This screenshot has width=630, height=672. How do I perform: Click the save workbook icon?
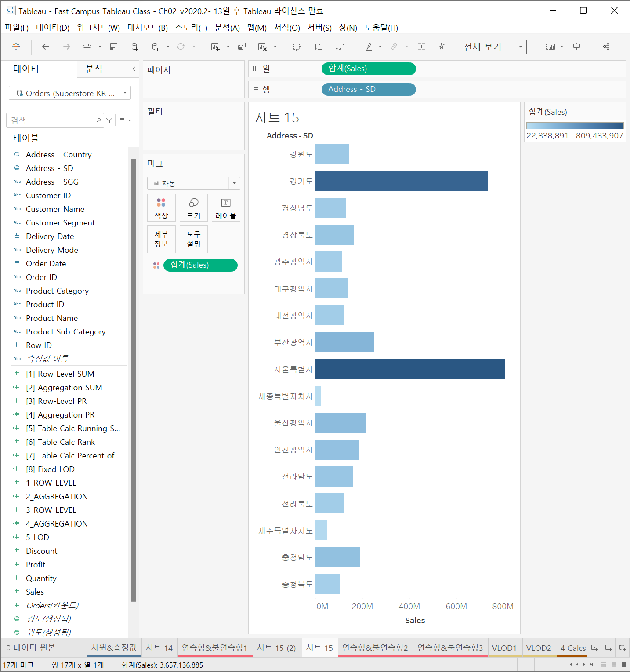(x=114, y=47)
